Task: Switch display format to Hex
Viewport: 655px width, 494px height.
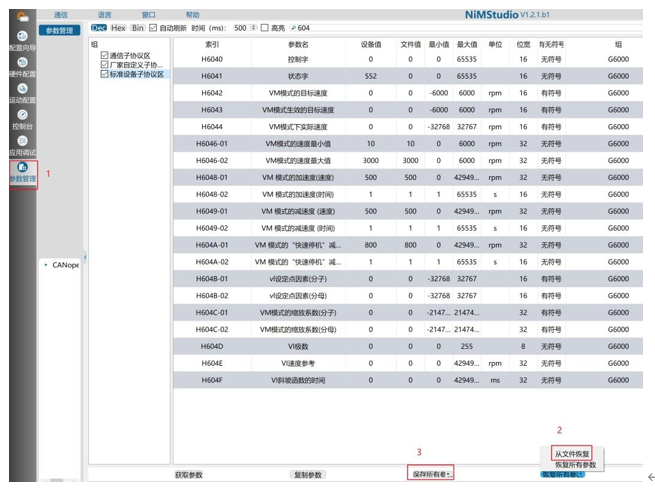Action: [118, 28]
